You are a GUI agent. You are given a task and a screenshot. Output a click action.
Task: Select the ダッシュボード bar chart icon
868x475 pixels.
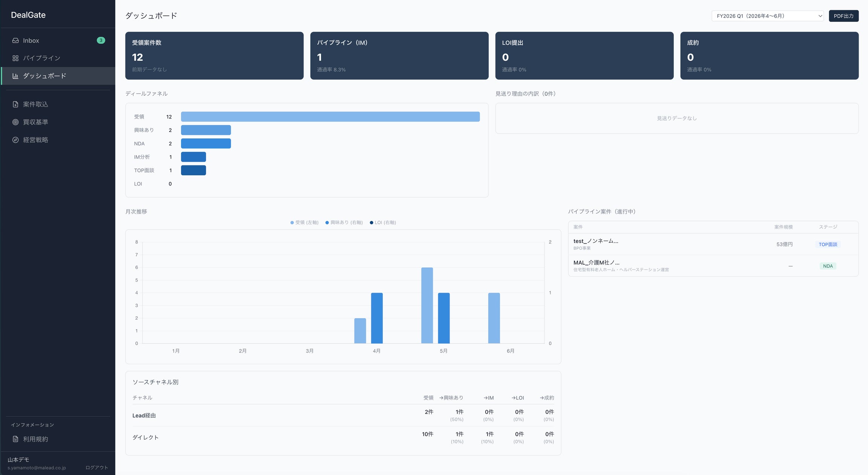pos(15,76)
